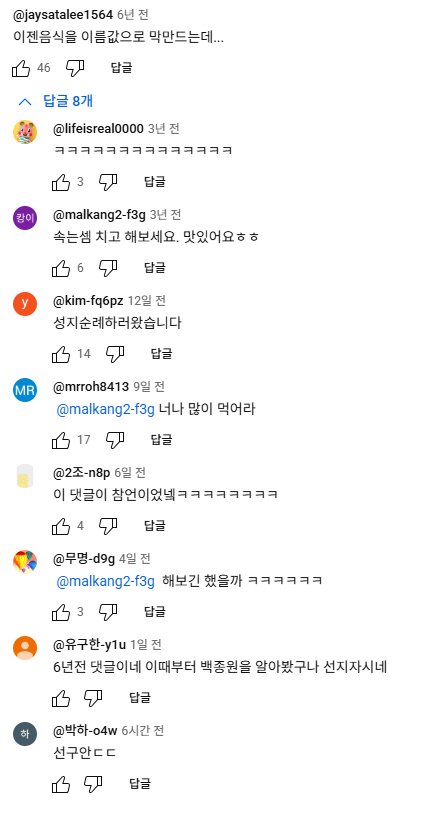Image resolution: width=440 pixels, height=813 pixels.
Task: Open the @malkang2-f3g mention in @무명-d9g's reply
Action: pyautogui.click(x=105, y=581)
